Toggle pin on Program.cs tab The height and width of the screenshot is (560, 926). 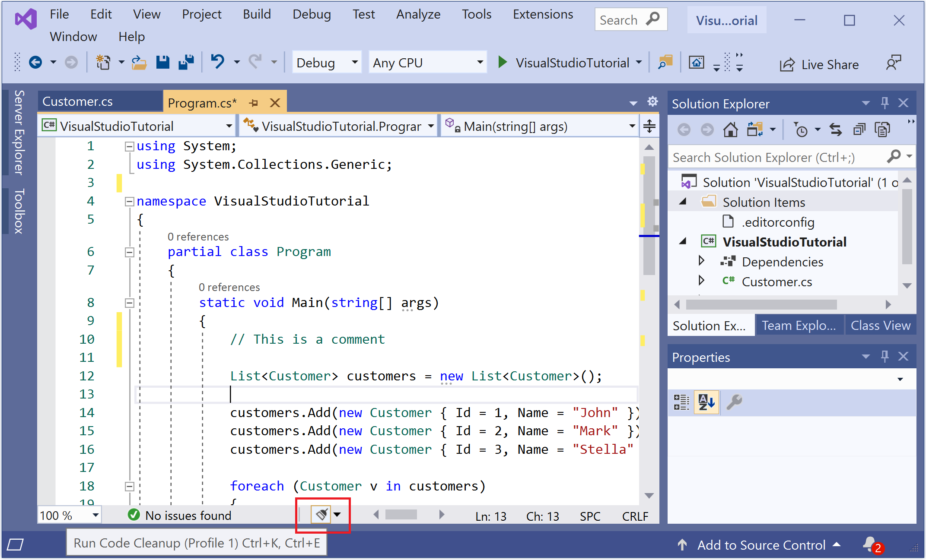coord(254,103)
